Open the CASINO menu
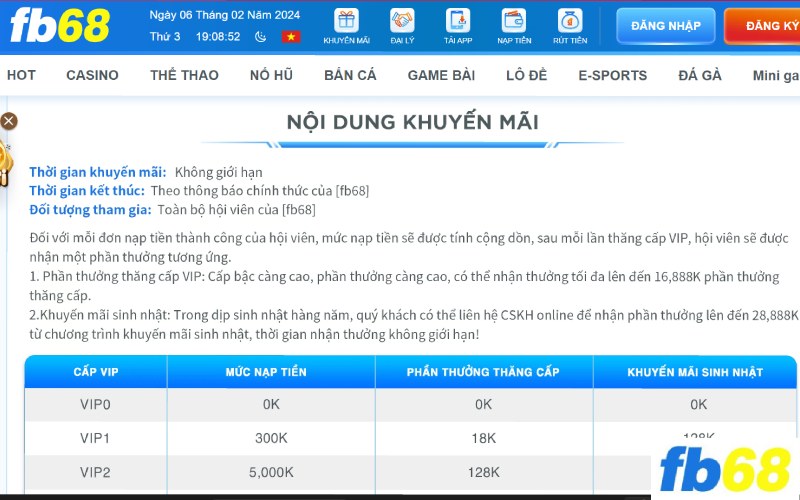The width and height of the screenshot is (800, 500). [92, 76]
